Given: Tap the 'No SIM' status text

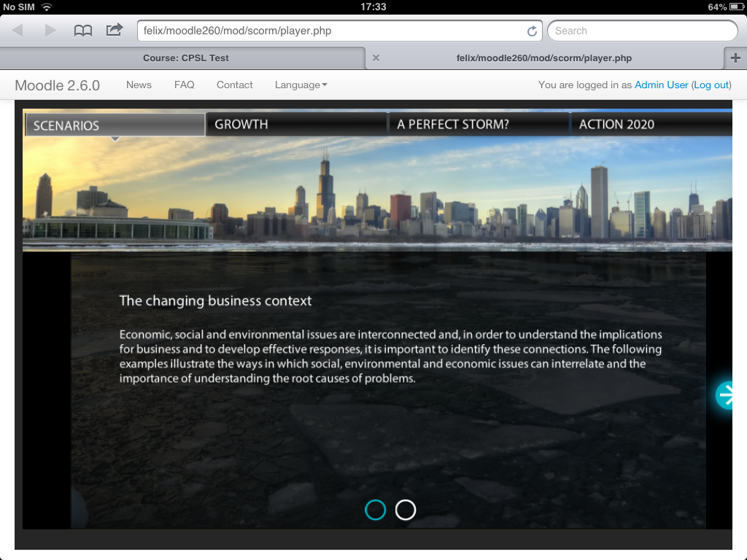Looking at the screenshot, I should pos(19,7).
